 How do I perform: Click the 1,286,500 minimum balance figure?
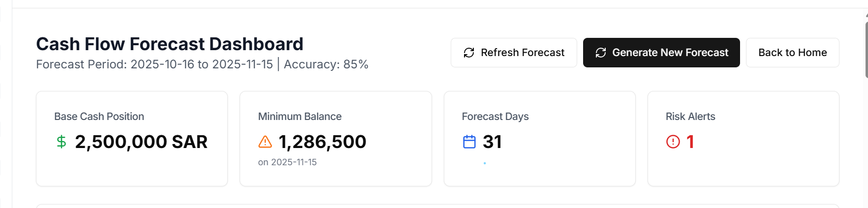click(322, 142)
